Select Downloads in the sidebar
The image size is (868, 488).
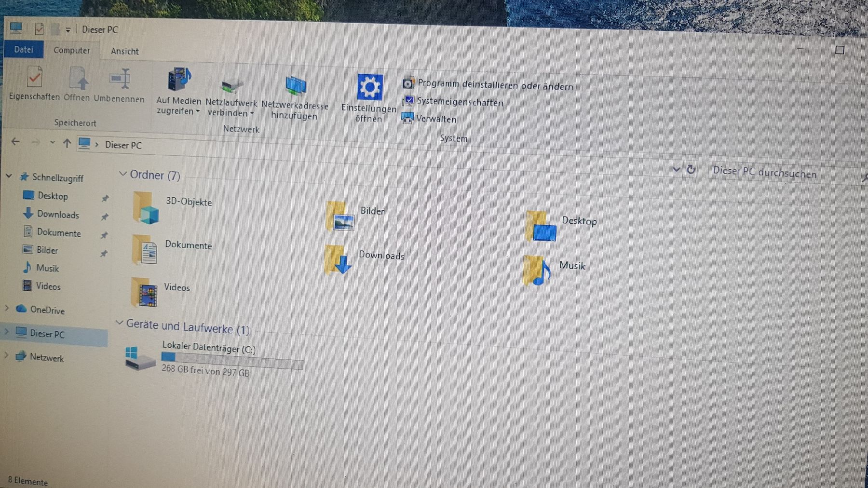coord(58,215)
